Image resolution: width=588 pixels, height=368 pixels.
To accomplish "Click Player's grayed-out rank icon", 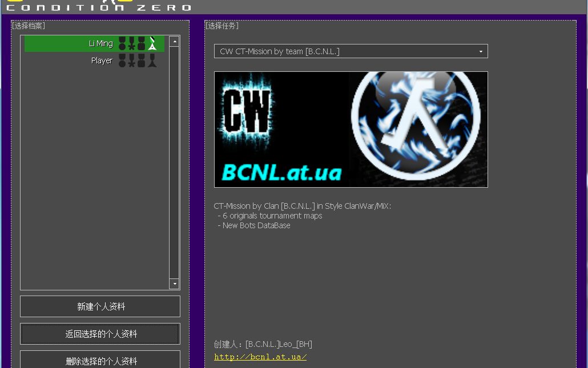I will tap(152, 60).
